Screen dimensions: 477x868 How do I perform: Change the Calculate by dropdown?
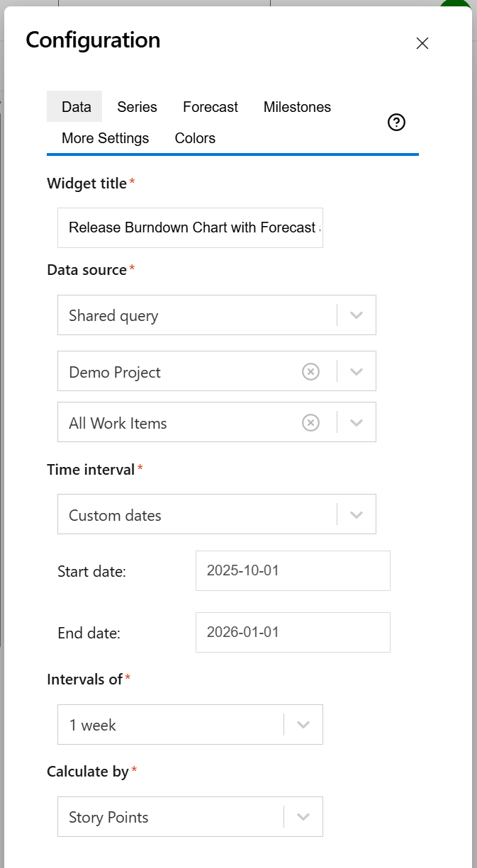coord(303,816)
